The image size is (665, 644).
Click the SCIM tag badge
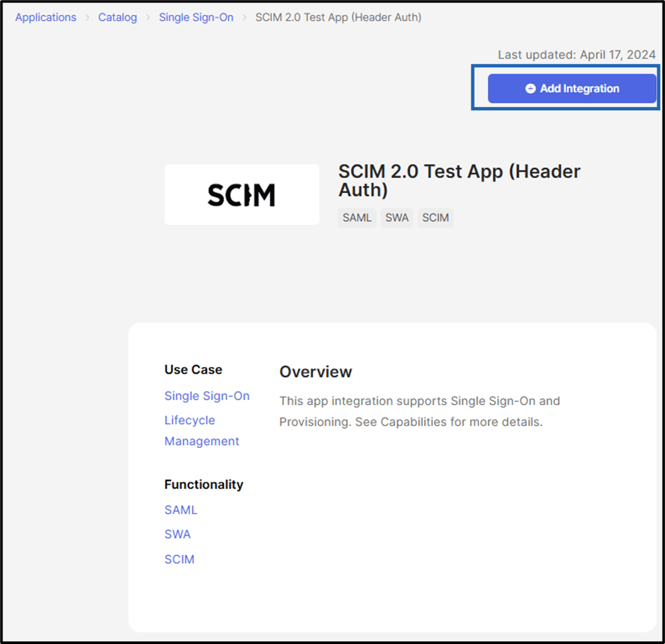click(435, 217)
